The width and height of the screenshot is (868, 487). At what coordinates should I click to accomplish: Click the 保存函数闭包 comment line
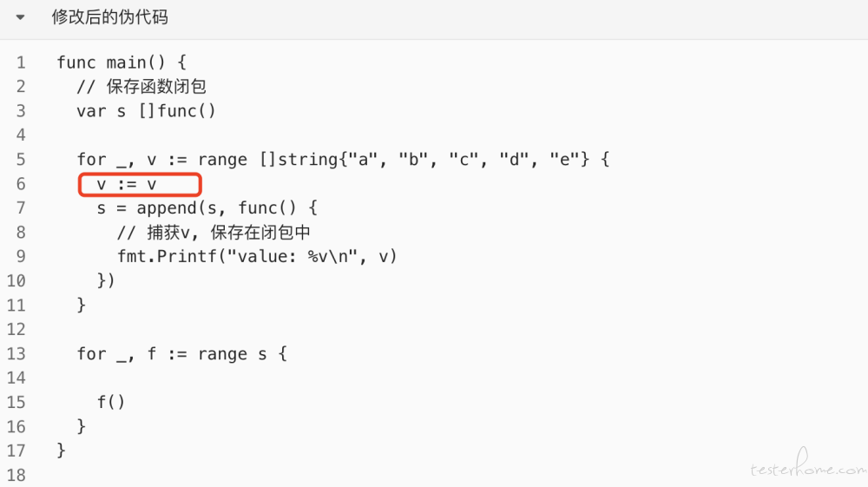[141, 87]
